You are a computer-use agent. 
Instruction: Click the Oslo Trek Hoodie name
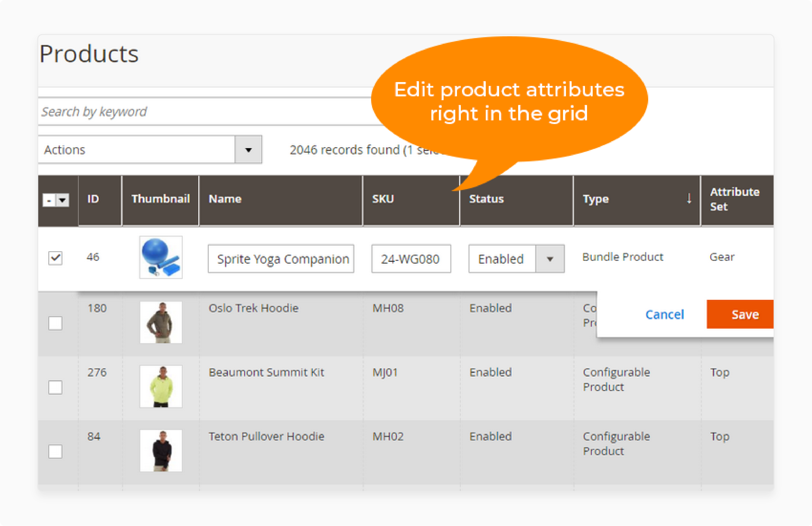pos(254,308)
